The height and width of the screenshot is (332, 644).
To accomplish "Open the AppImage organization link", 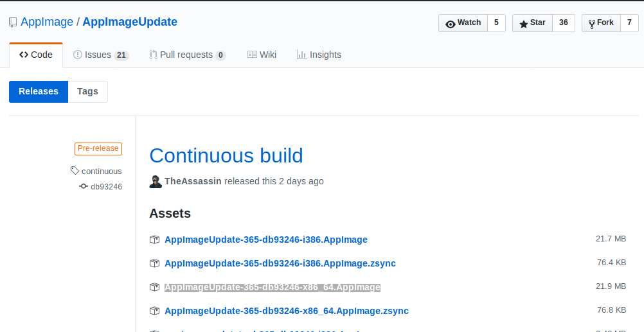I will (47, 22).
